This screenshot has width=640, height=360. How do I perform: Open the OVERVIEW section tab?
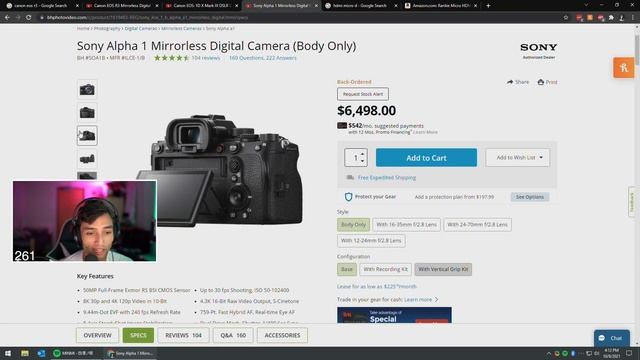point(98,335)
